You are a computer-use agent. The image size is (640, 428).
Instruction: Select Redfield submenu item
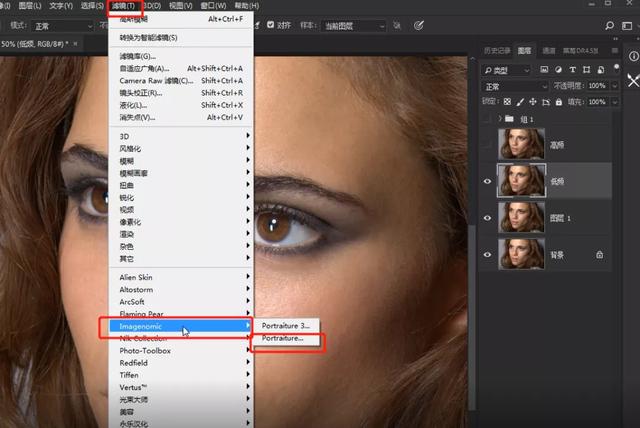(x=181, y=363)
